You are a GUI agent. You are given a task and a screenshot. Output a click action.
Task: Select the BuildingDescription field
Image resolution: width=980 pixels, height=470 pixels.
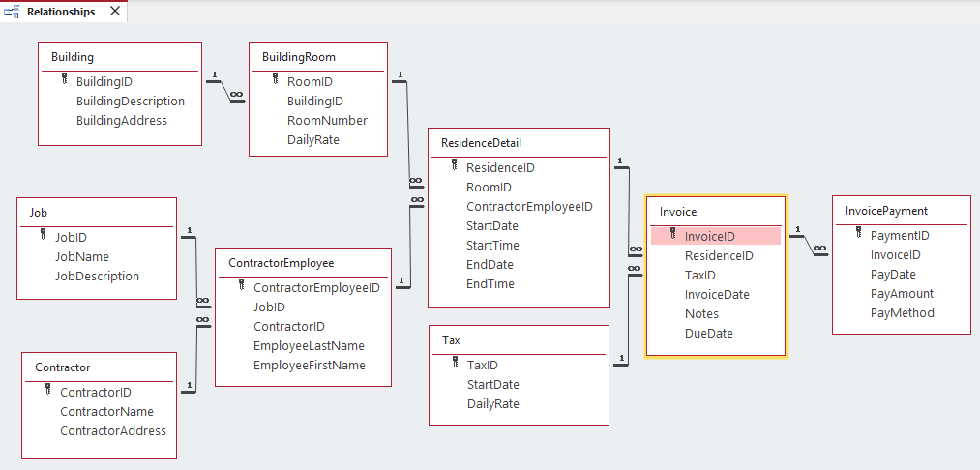pos(131,102)
